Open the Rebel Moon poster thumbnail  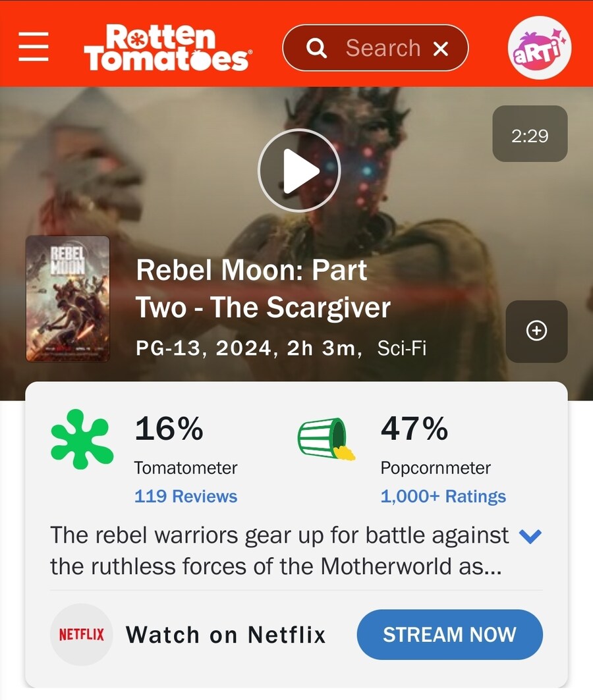pyautogui.click(x=67, y=299)
